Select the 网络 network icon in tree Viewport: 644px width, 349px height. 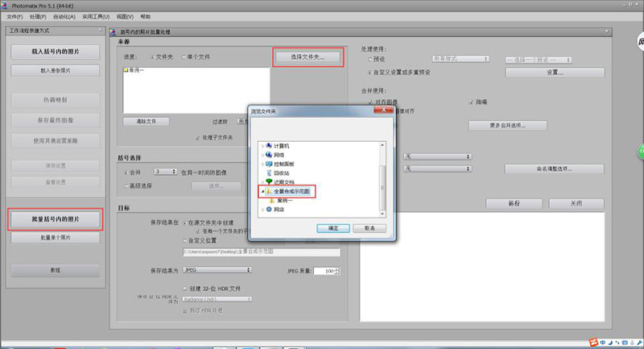[x=268, y=154]
